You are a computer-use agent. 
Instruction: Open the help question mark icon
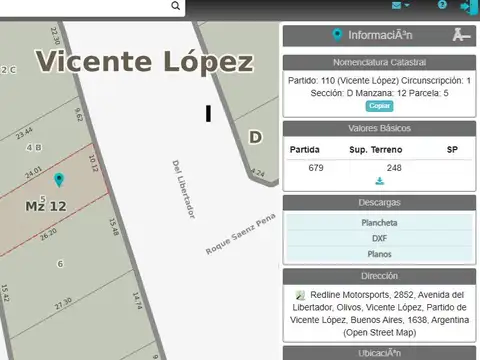tap(442, 5)
